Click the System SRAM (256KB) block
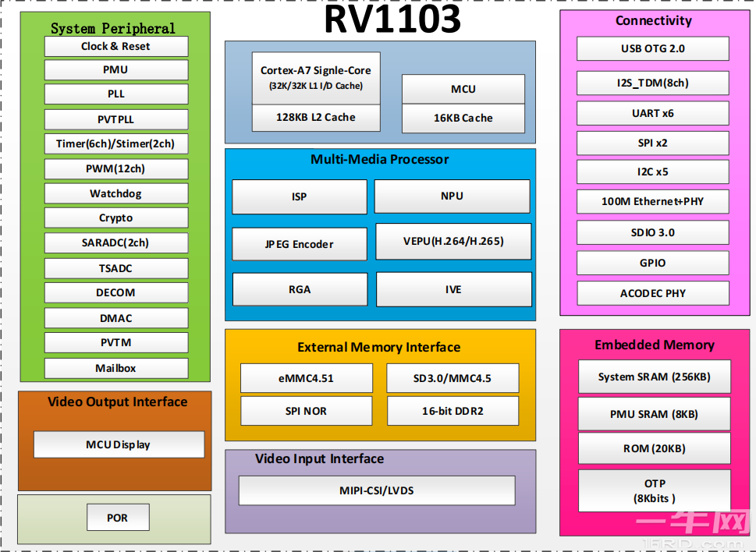The image size is (756, 552). coord(654,377)
